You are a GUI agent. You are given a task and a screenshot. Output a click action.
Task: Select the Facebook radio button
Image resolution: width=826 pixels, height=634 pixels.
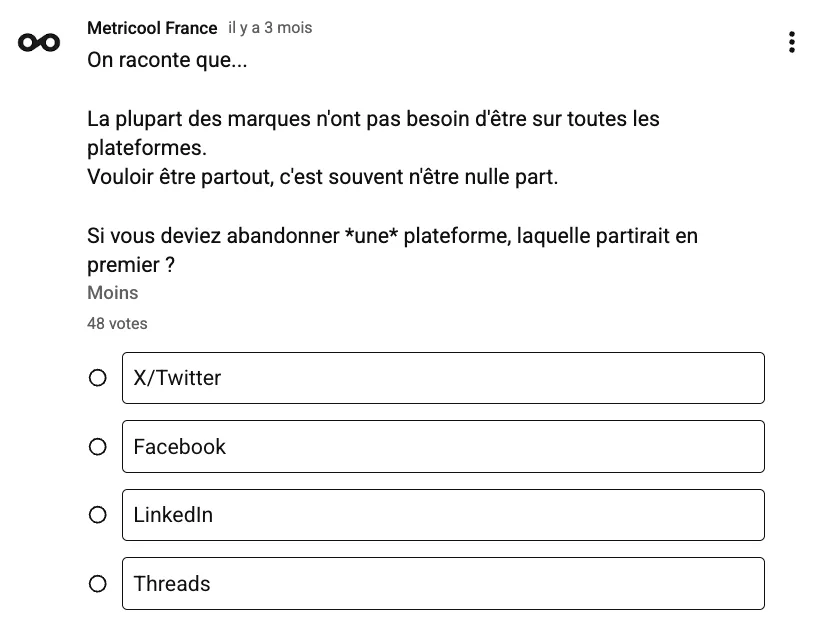(x=98, y=447)
